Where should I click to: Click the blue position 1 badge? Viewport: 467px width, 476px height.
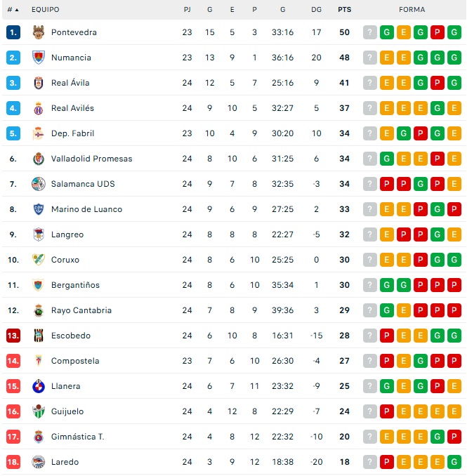click(x=13, y=32)
